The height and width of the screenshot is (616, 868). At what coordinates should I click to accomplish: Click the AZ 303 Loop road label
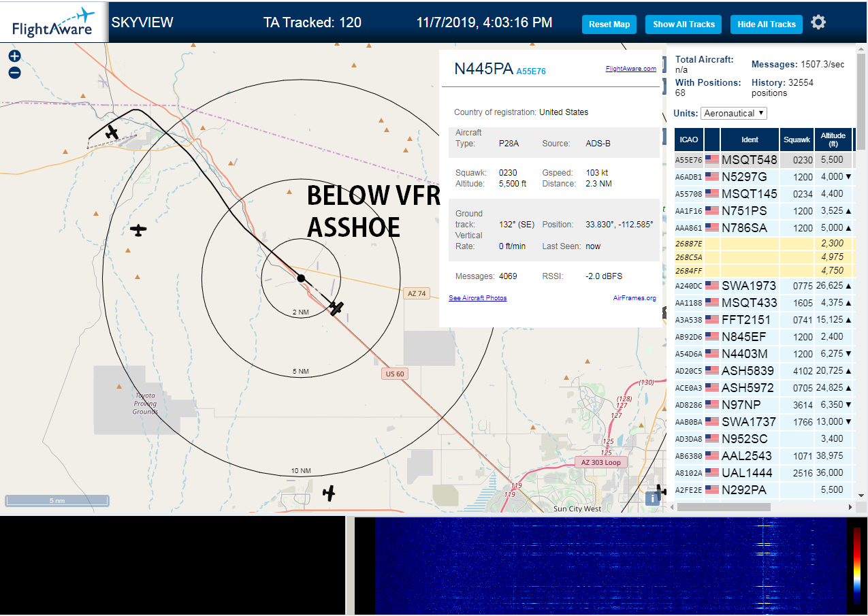click(x=600, y=462)
